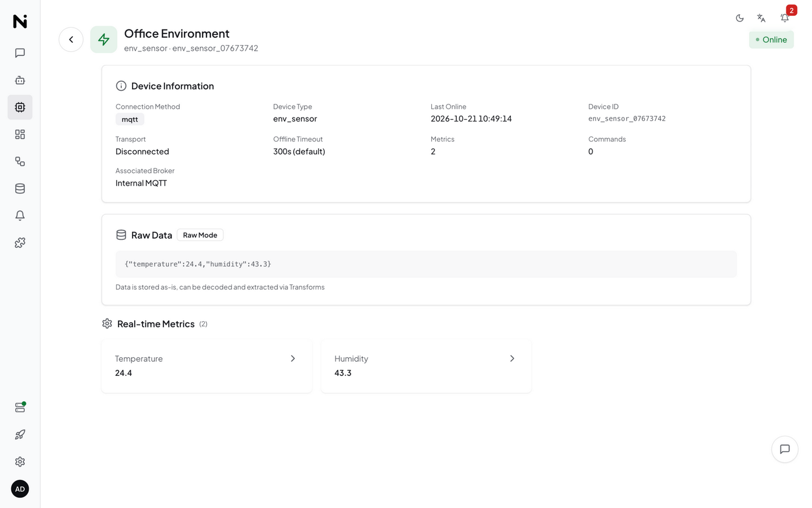Open the AD user avatar
The height and width of the screenshot is (508, 812).
coord(20,489)
